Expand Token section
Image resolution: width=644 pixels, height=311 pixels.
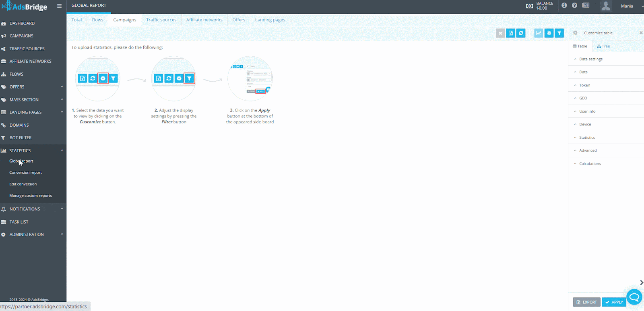pyautogui.click(x=606, y=85)
